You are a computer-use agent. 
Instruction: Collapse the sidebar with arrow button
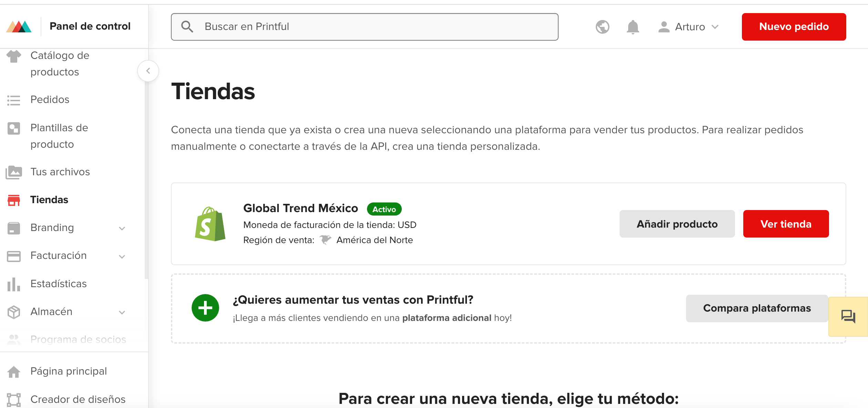[x=148, y=71]
